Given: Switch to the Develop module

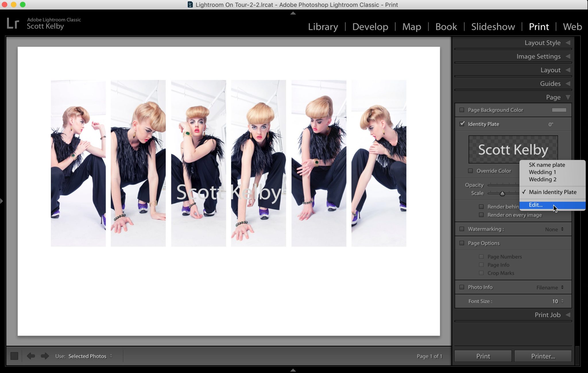Looking at the screenshot, I should 370,26.
